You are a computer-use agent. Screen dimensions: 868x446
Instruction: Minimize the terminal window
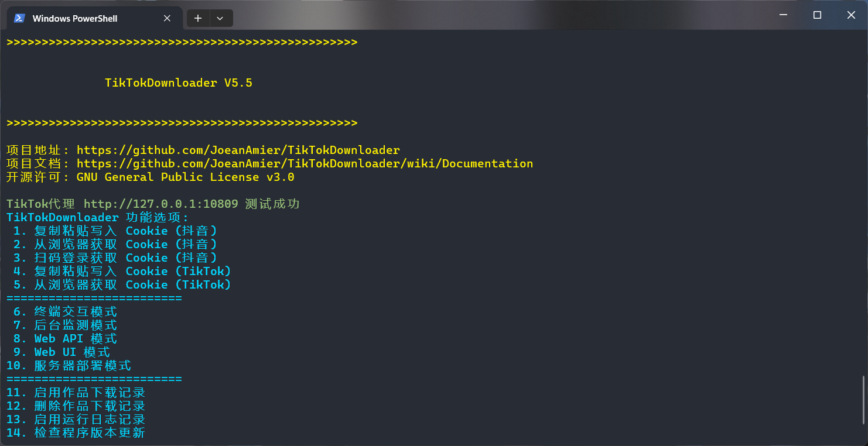783,15
